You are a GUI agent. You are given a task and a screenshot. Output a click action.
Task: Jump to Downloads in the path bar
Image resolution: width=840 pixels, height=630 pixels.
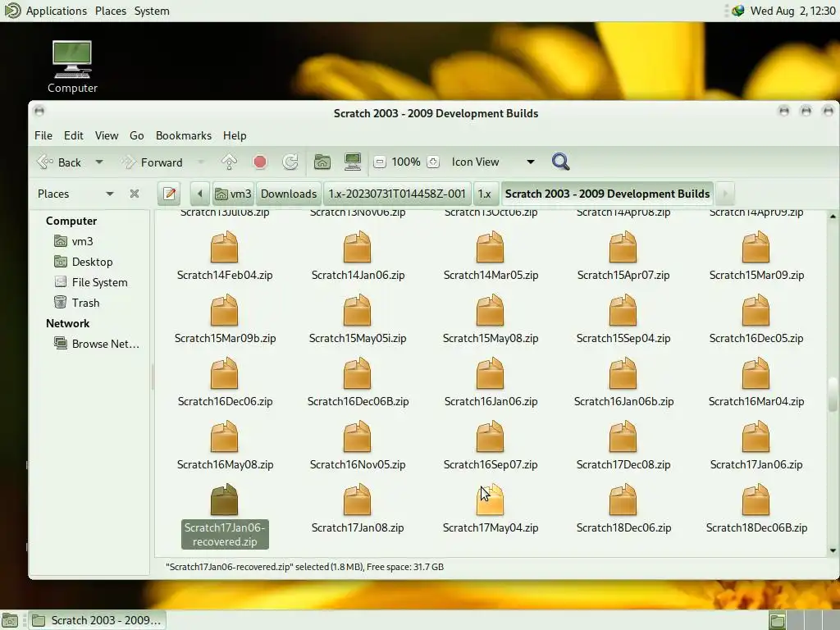coord(289,194)
